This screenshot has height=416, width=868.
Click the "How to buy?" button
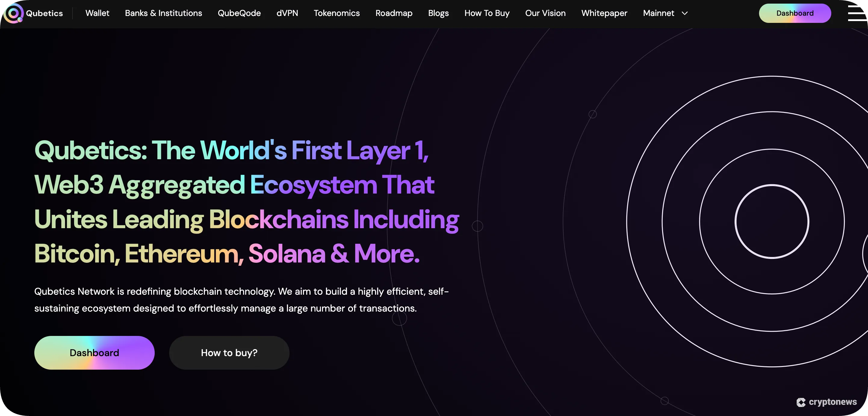pyautogui.click(x=229, y=352)
